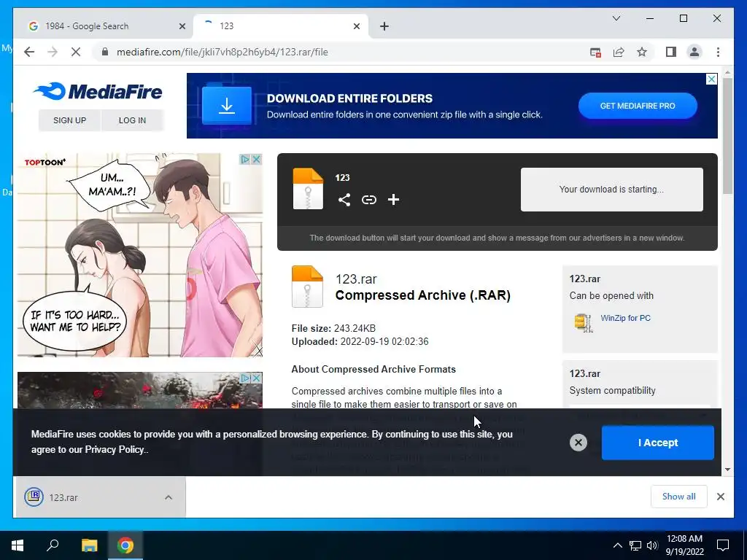Click the network tray icon
Viewport: 747px width, 560px height.
[x=635, y=545]
